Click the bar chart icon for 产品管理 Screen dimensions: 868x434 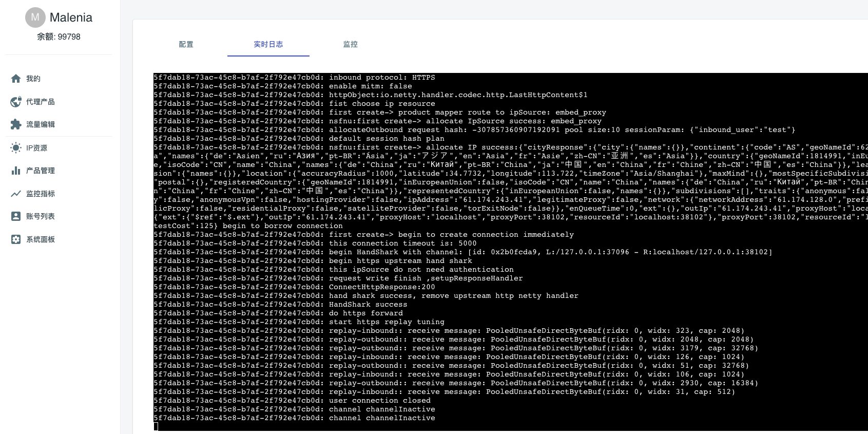[x=16, y=171]
